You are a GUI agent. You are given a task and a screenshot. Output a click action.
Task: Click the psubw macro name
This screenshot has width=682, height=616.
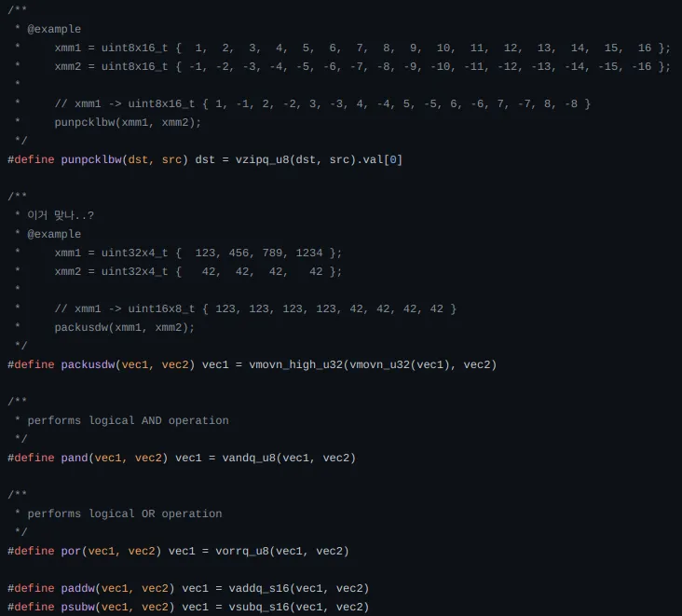tap(78, 607)
